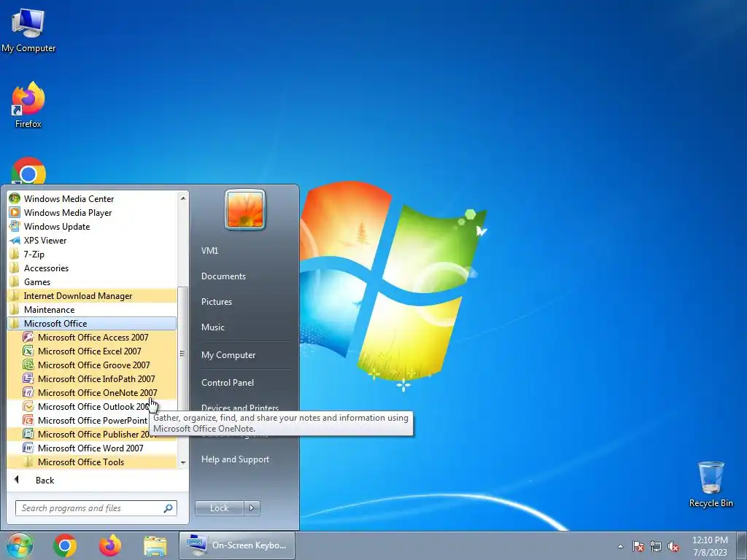Launch Microsoft Office PowerPoint icon

(x=28, y=420)
